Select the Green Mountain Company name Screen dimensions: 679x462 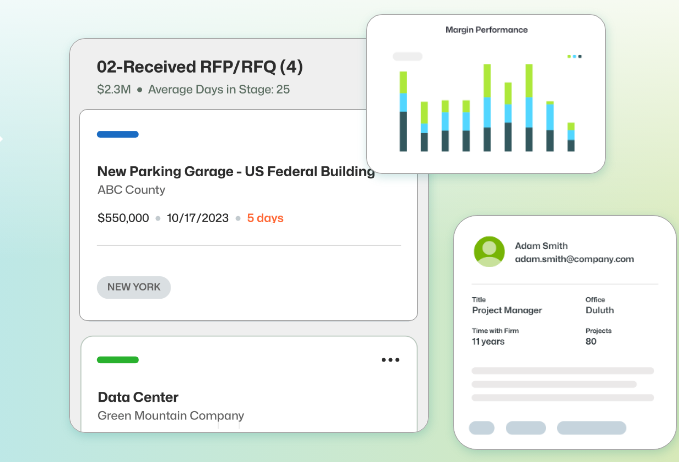point(171,416)
